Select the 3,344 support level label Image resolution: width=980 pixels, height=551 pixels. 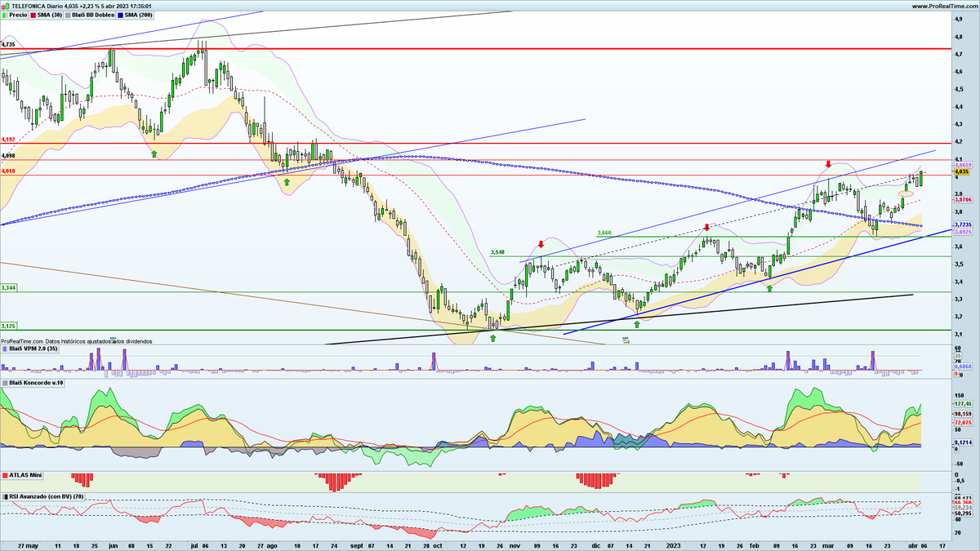point(8,288)
